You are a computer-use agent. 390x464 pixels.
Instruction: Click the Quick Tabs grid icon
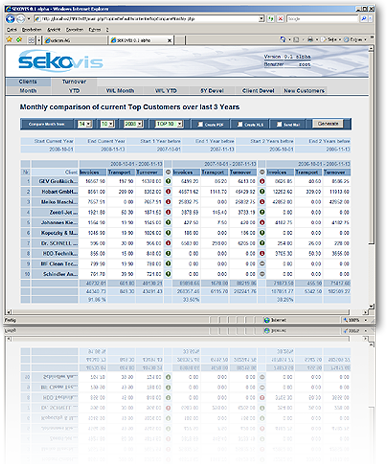coord(31,40)
